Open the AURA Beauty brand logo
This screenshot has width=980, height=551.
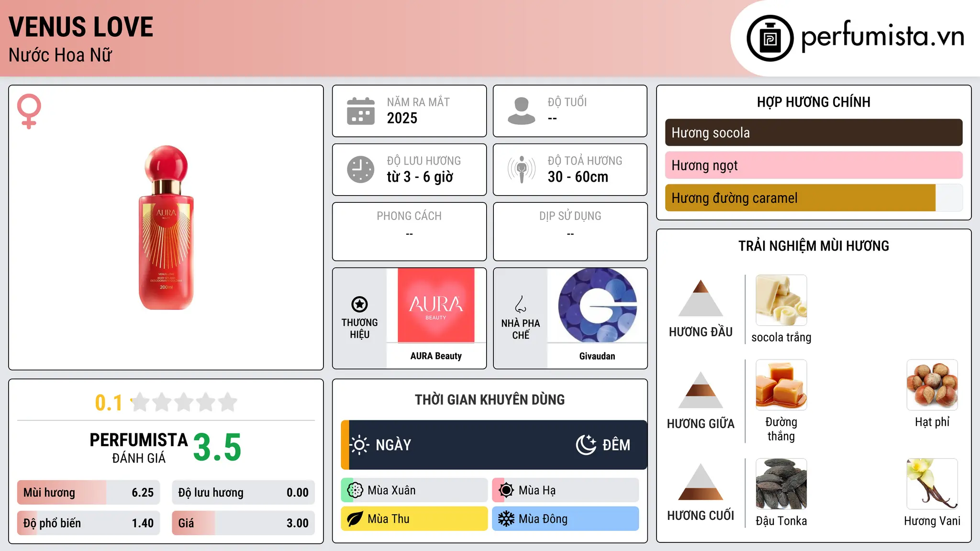point(436,305)
